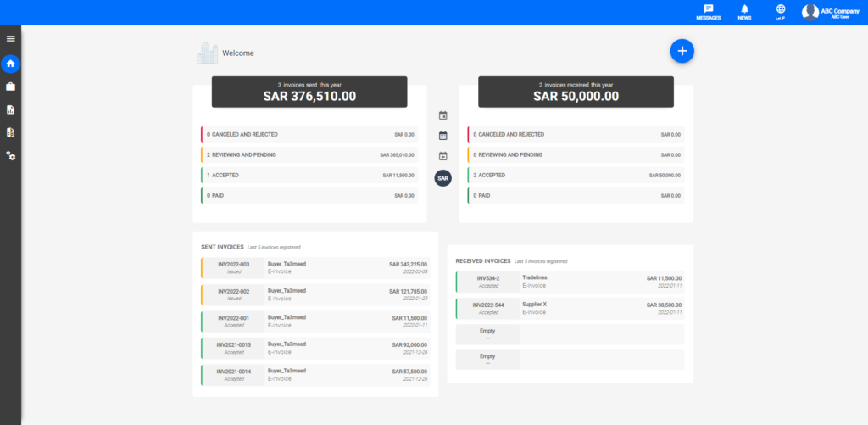This screenshot has width=868, height=425.
Task: Open received invoices total SAR 50,000.00 banner
Action: (576, 92)
